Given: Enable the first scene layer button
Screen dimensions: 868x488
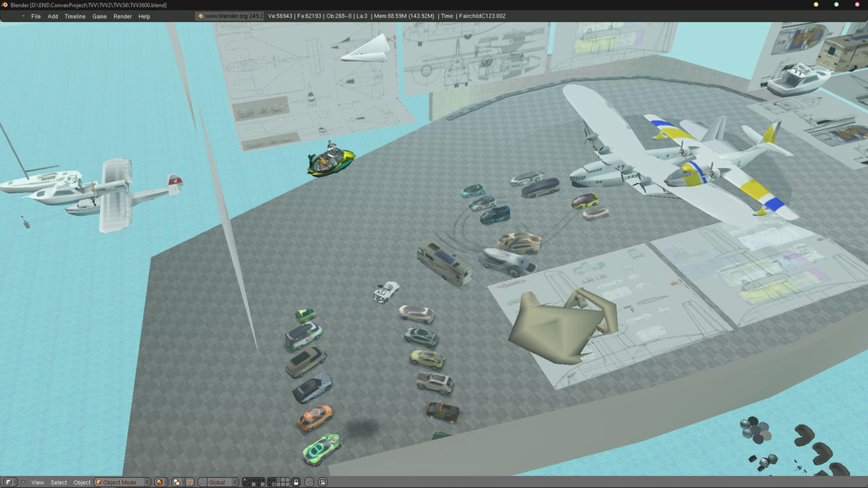Looking at the screenshot, I should 245,480.
